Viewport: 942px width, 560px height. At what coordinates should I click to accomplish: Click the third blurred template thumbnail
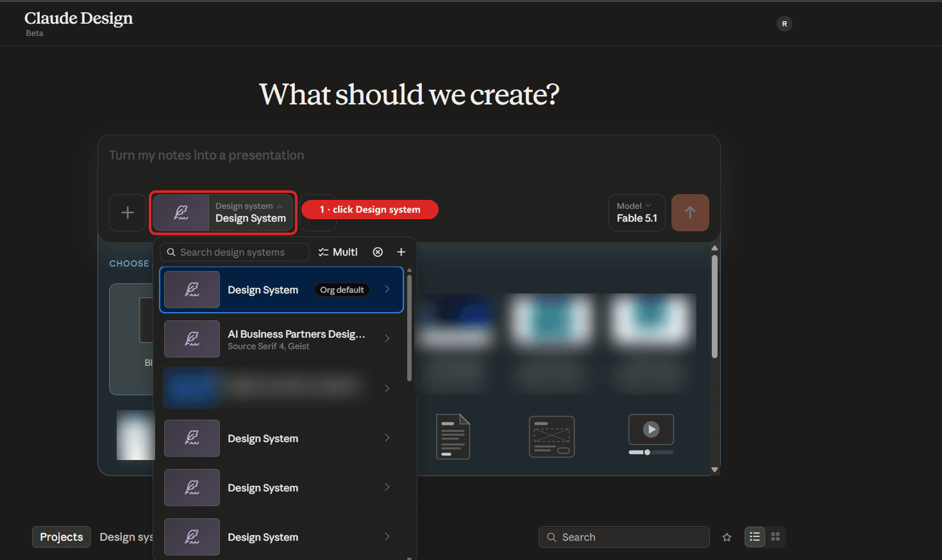click(651, 320)
